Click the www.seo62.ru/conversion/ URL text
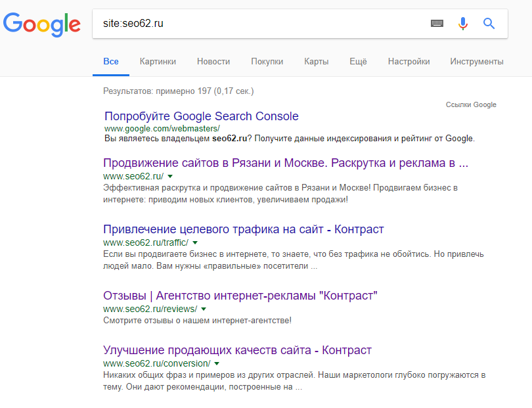Viewport: 532px width, 408px height. pyautogui.click(x=157, y=363)
